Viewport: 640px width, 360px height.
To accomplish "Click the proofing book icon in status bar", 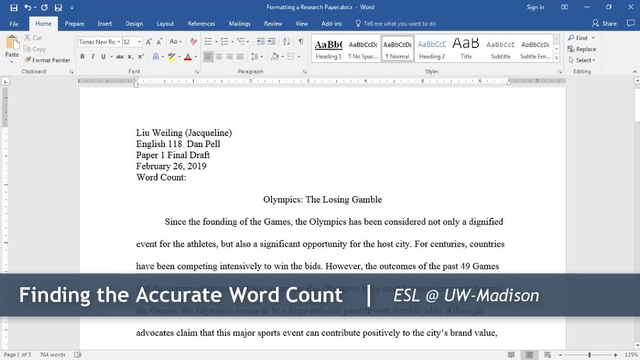I will click(x=78, y=355).
